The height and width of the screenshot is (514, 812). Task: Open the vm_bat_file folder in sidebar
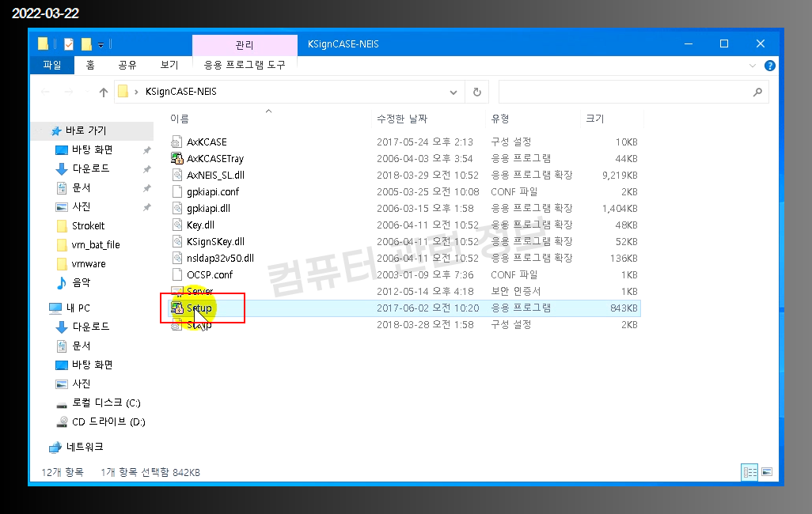(95, 244)
